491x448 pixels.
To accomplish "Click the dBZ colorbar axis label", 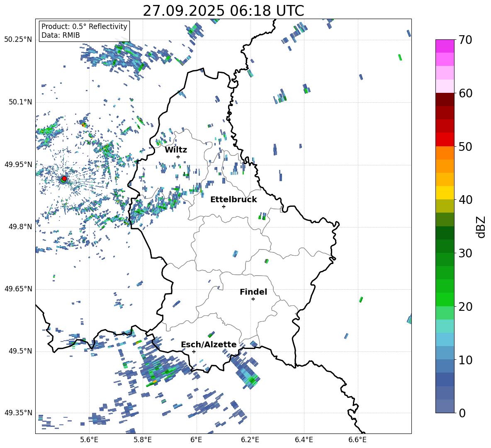I will click(x=481, y=227).
